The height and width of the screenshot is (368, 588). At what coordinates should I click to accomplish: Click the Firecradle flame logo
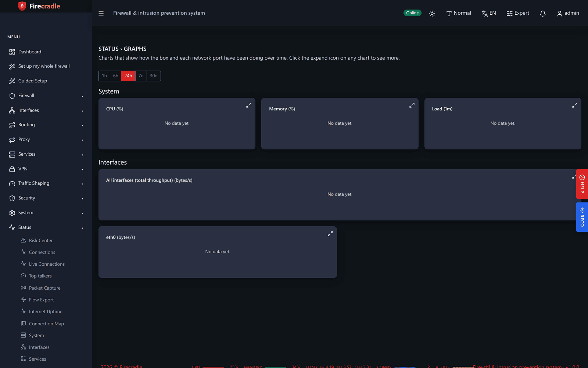point(22,6)
